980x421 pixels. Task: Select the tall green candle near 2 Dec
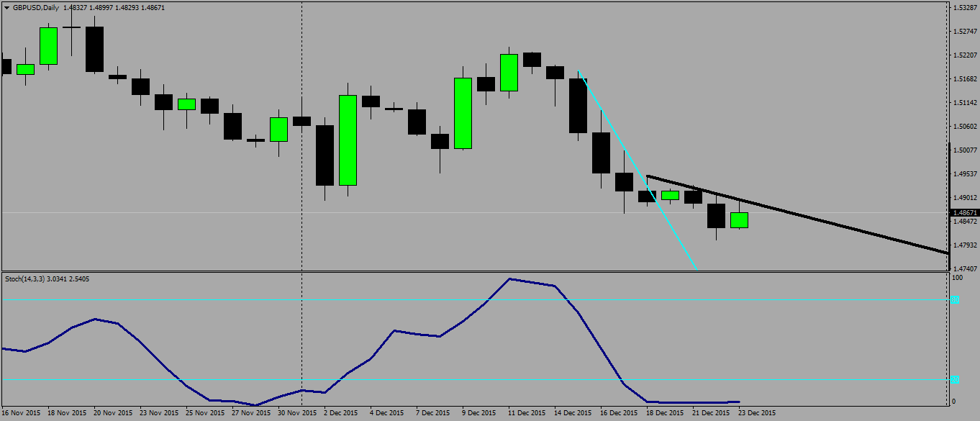(346, 140)
